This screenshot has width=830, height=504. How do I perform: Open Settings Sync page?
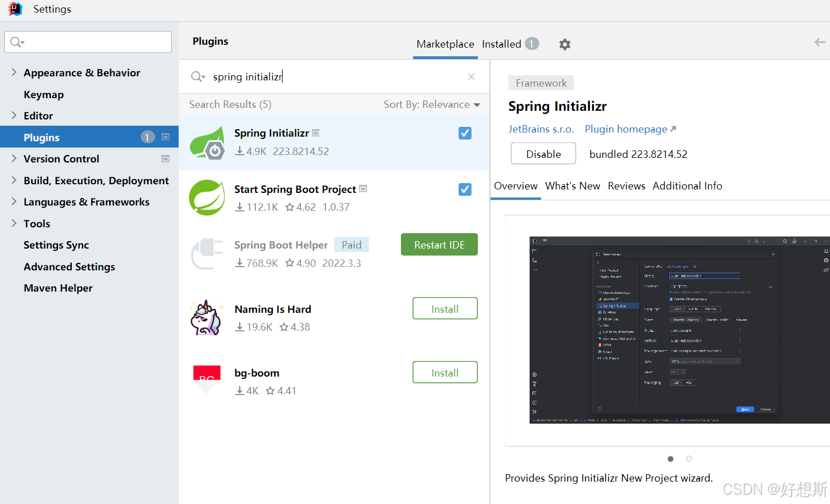click(x=56, y=245)
